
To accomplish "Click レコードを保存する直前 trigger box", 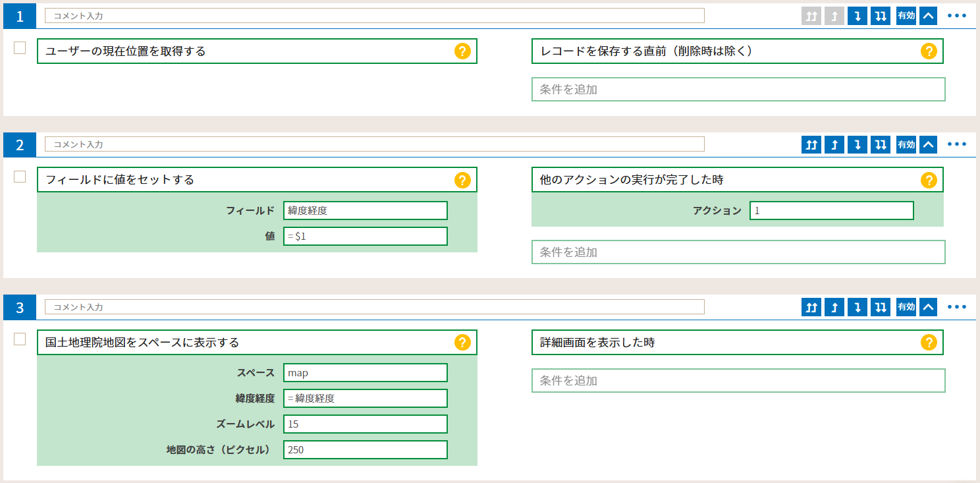I will [x=724, y=51].
